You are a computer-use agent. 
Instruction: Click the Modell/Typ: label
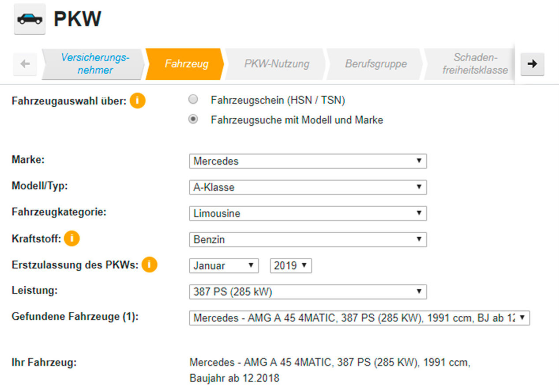tap(39, 186)
